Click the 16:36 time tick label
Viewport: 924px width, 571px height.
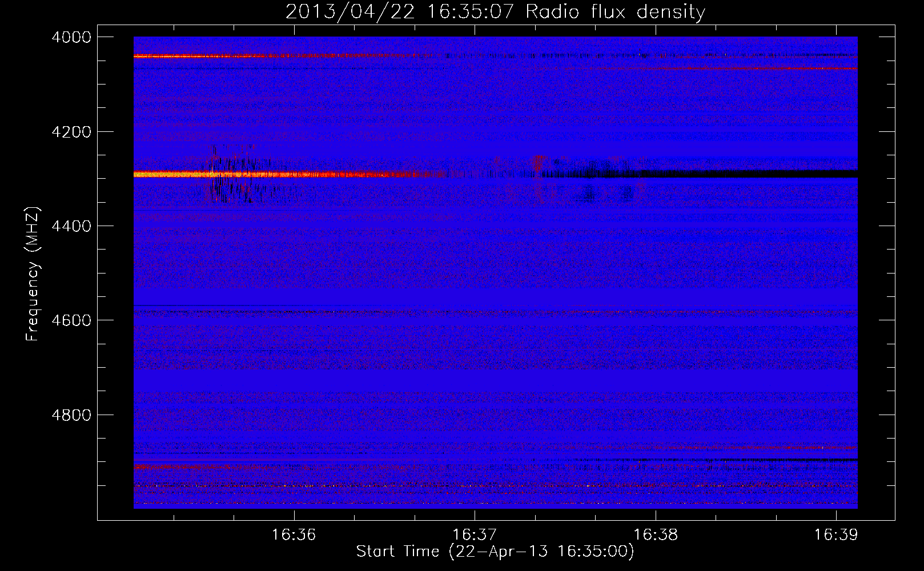(294, 535)
